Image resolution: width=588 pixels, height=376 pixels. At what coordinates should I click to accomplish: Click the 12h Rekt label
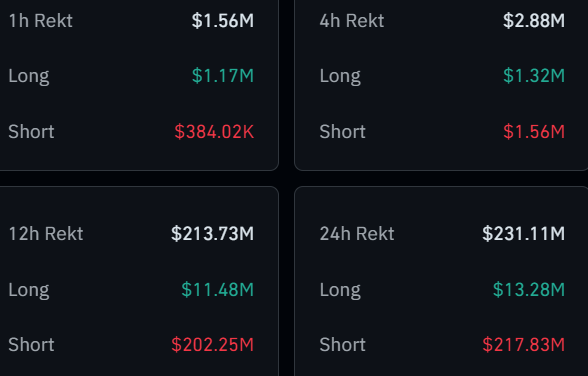46,234
